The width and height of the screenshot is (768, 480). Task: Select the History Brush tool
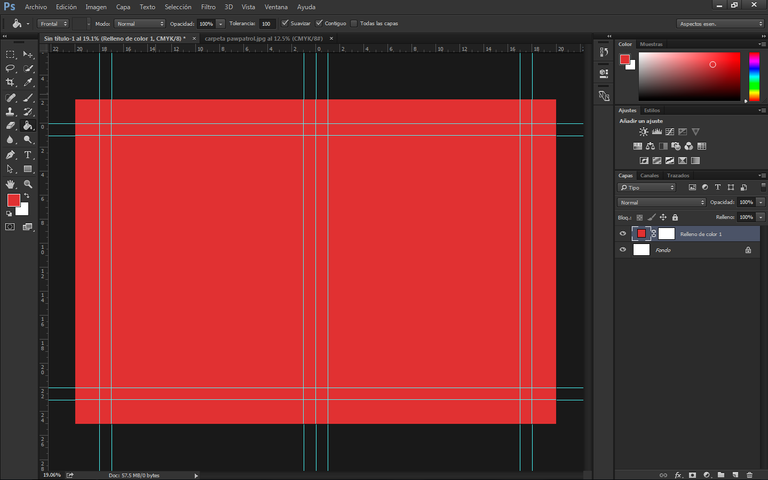pos(28,112)
